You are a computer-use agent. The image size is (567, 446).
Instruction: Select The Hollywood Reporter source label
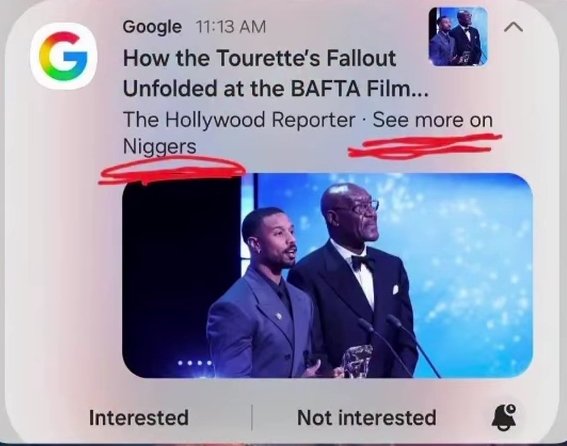point(239,120)
